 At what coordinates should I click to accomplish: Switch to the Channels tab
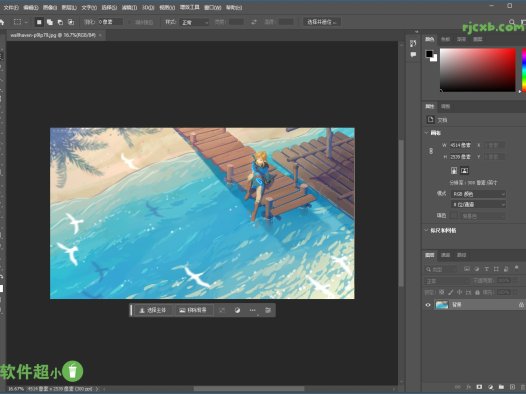pos(445,255)
